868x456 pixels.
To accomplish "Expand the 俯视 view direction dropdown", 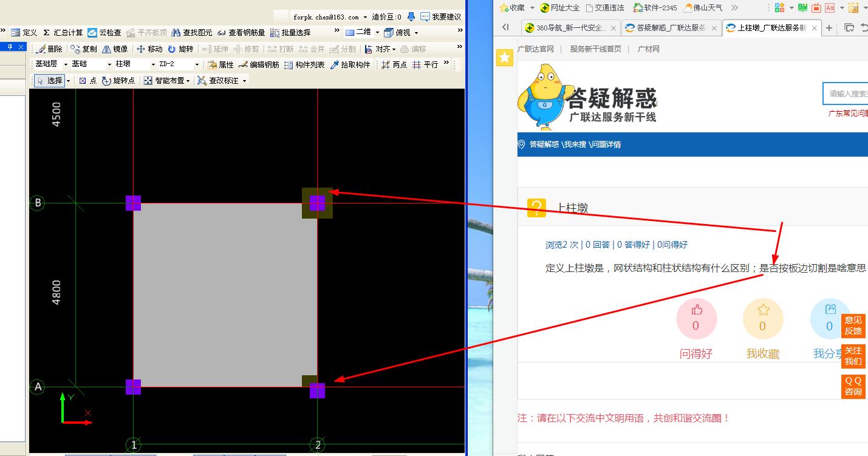I will click(416, 33).
